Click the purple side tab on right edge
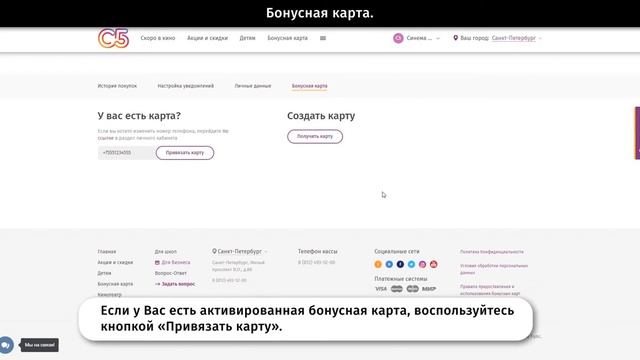The image size is (640, 360). (x=638, y=133)
